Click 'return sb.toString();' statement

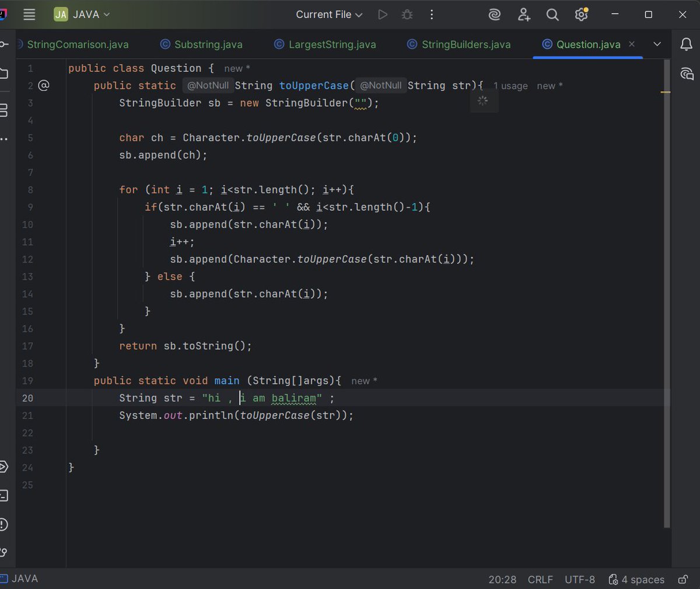click(x=185, y=346)
